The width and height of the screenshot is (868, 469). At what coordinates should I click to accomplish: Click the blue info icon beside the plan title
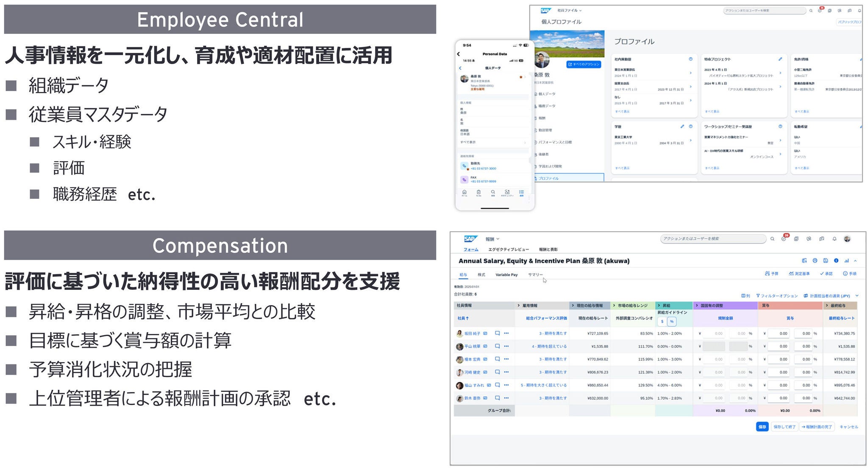tap(836, 261)
